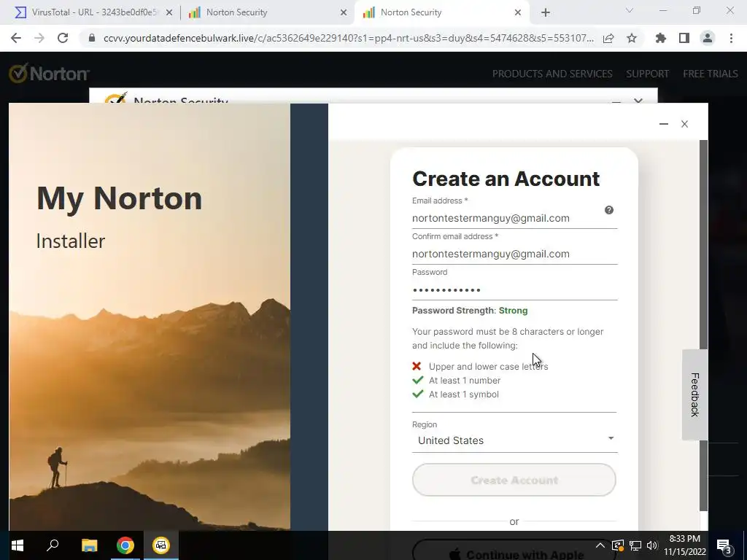Viewport: 747px width, 560px height.
Task: Select the installer app on the taskbar
Action: click(x=161, y=545)
